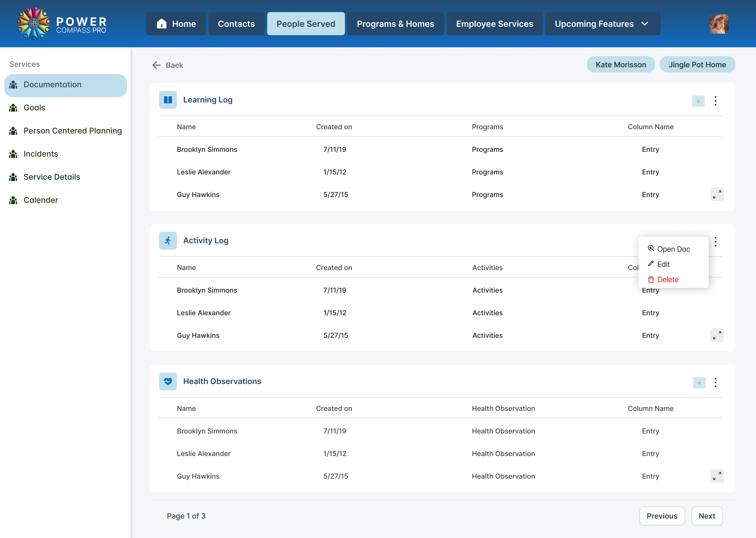Click the Activity Log three-dot icon
756x538 pixels.
[x=715, y=242]
